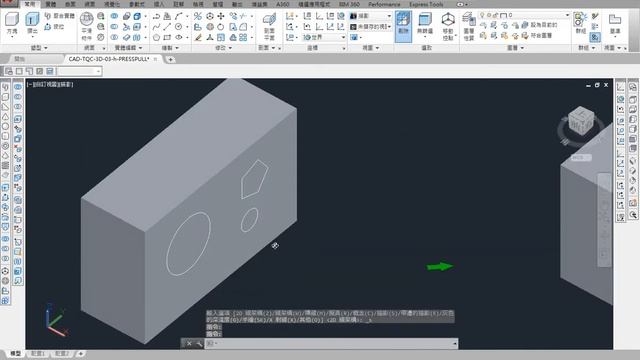Activate the Presspull (按拉) tool
Image resolution: width=640 pixels, height=360 pixels.
[54, 27]
